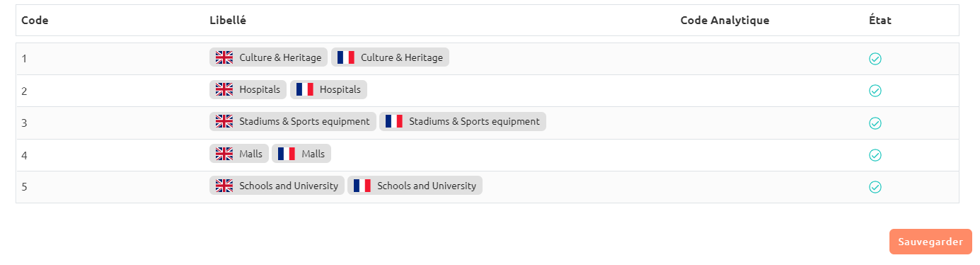
Task: Toggle the État status for Stadiums row
Action: tap(875, 123)
